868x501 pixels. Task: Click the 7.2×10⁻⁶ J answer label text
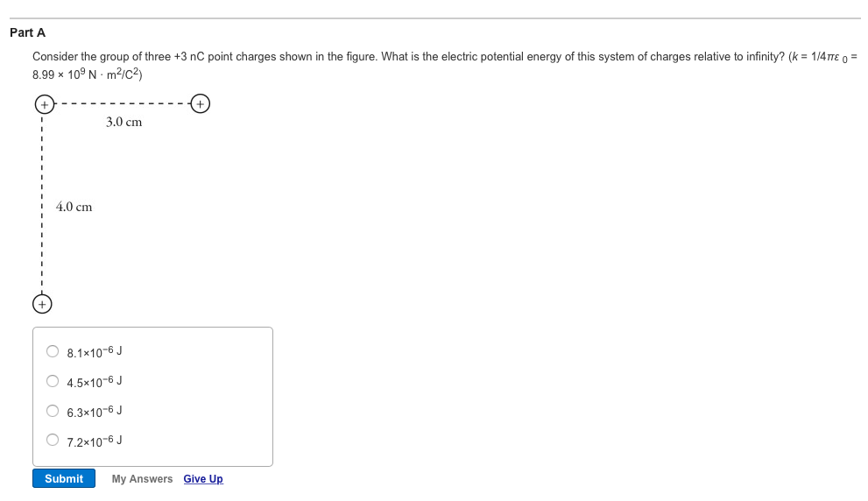95,441
